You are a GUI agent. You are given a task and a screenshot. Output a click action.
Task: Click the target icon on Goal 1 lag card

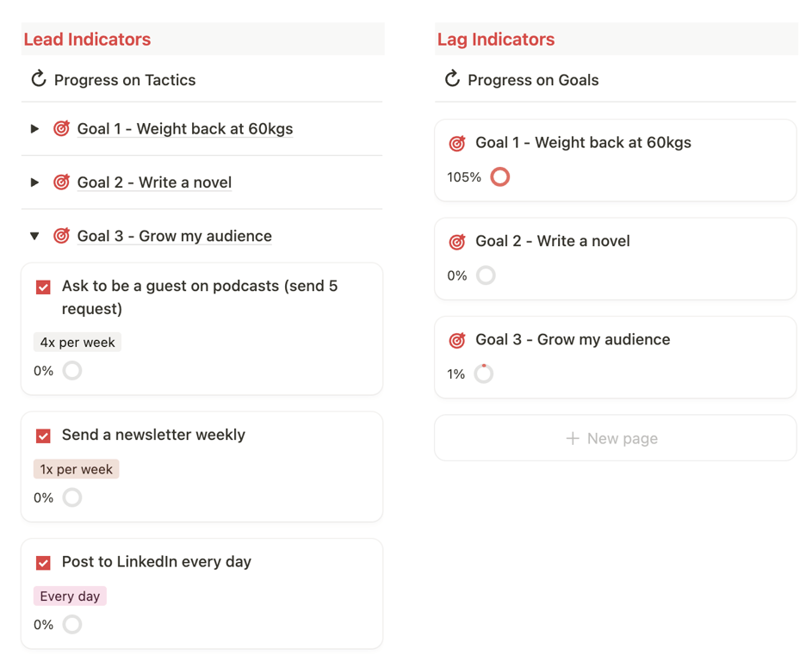pos(456,142)
